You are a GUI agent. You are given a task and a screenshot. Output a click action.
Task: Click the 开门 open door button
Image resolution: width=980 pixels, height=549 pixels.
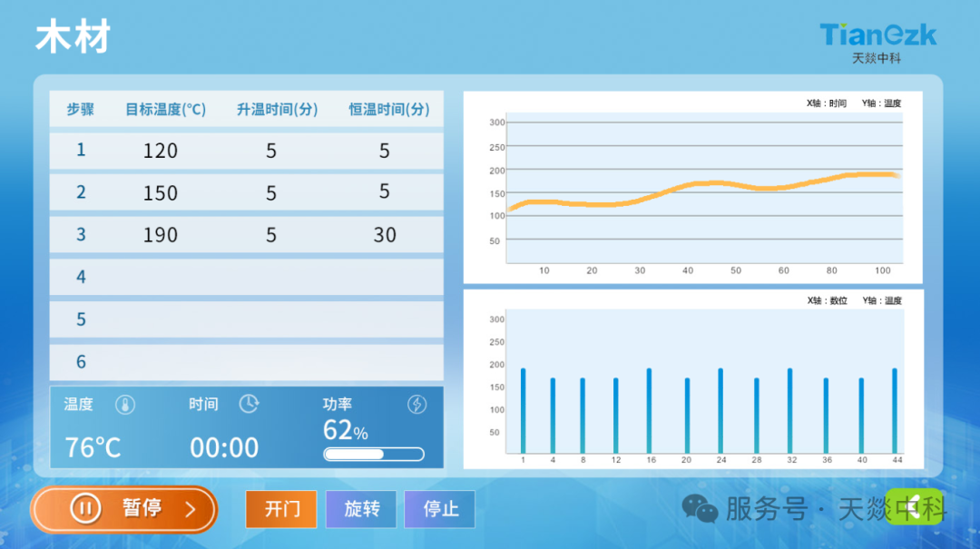pyautogui.click(x=281, y=509)
